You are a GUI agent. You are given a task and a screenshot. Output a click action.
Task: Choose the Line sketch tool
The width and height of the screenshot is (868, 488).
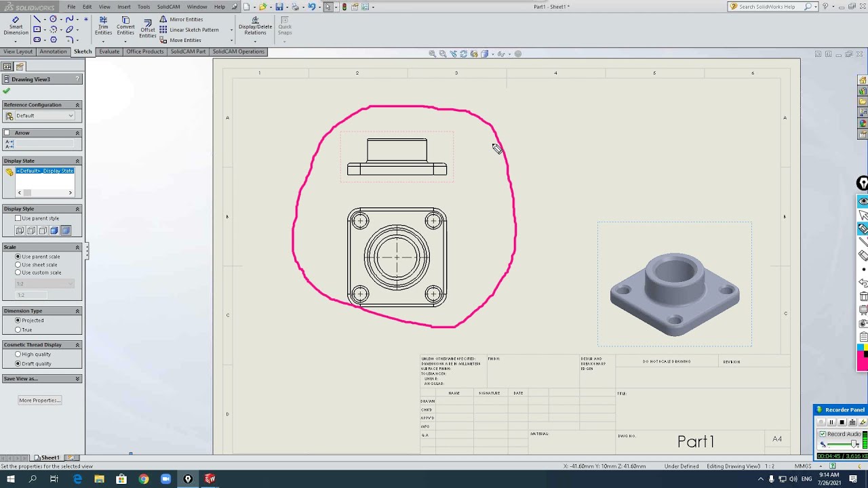point(37,19)
